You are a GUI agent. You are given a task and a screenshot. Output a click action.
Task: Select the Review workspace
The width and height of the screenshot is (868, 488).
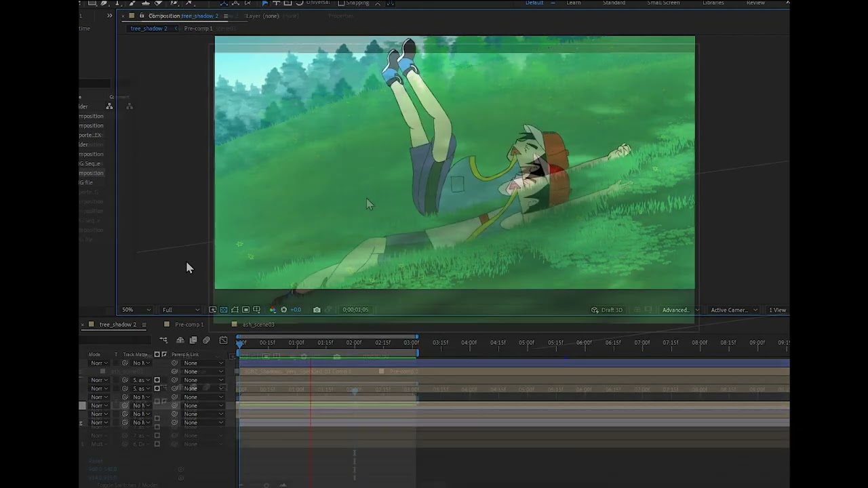(x=755, y=3)
